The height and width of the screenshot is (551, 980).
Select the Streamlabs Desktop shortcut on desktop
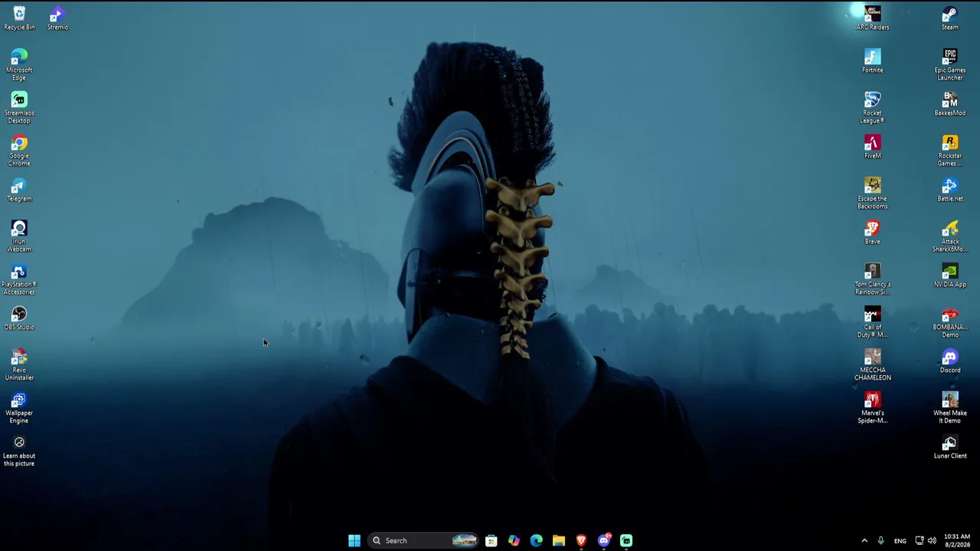pyautogui.click(x=19, y=108)
